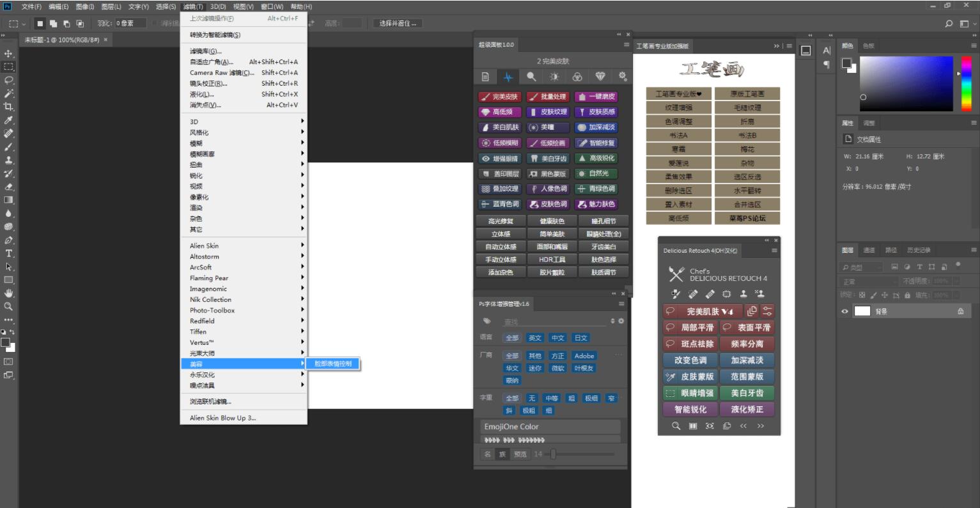Image resolution: width=980 pixels, height=508 pixels.
Task: Click 液化矫正 in Delicious Retouch
Action: pyautogui.click(x=747, y=409)
